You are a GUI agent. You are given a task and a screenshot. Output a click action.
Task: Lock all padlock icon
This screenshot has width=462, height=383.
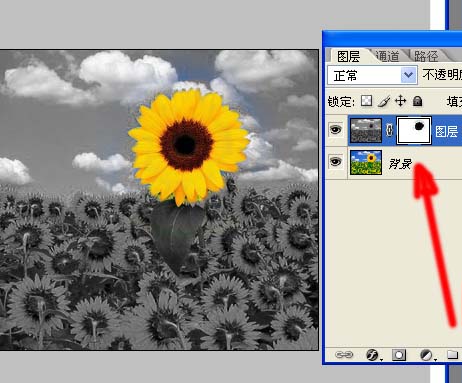coord(417,101)
